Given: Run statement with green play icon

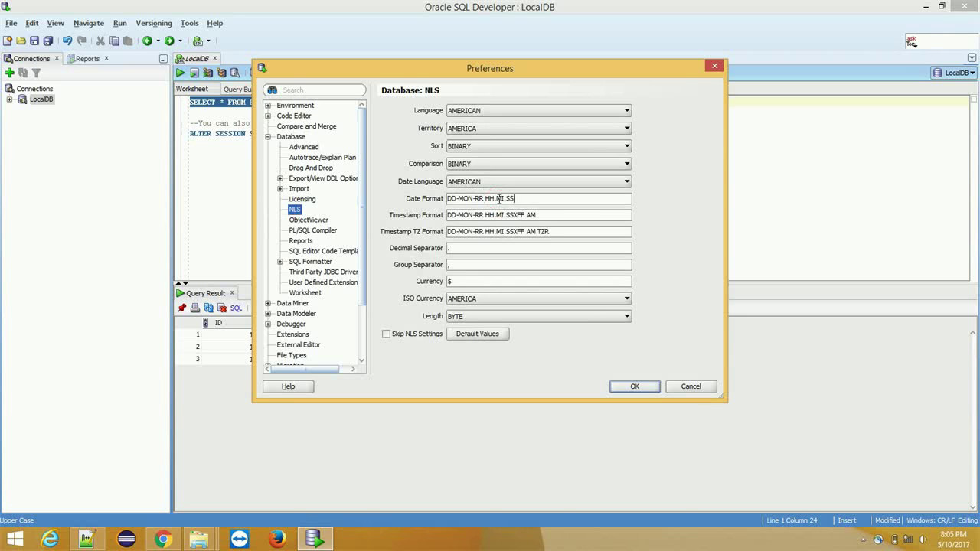Looking at the screenshot, I should 180,73.
